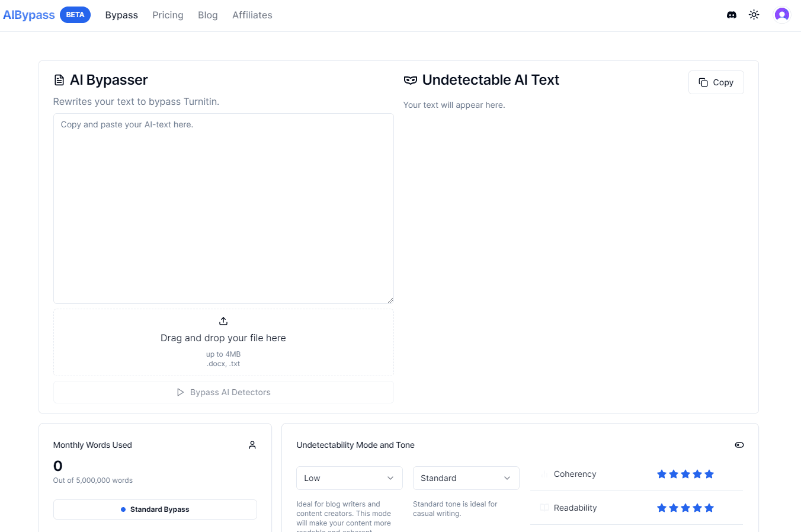Click the fifth Coherency rating star
Screen dimensions: 801x532
point(709,474)
